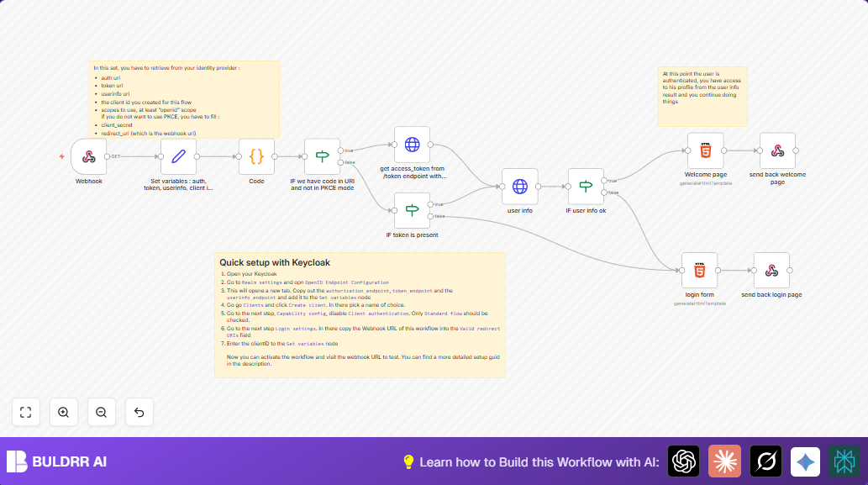Click the Buldrr AI logo
868x485 pixels.
click(x=56, y=461)
